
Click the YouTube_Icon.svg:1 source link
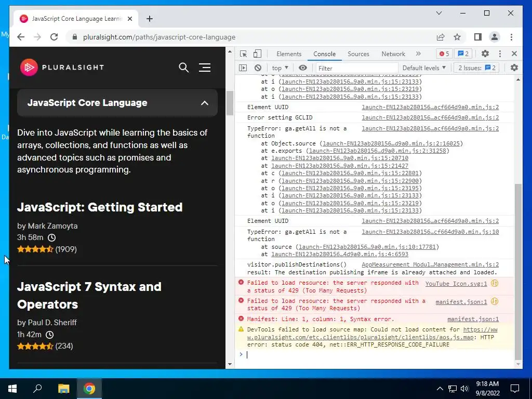coord(456,284)
